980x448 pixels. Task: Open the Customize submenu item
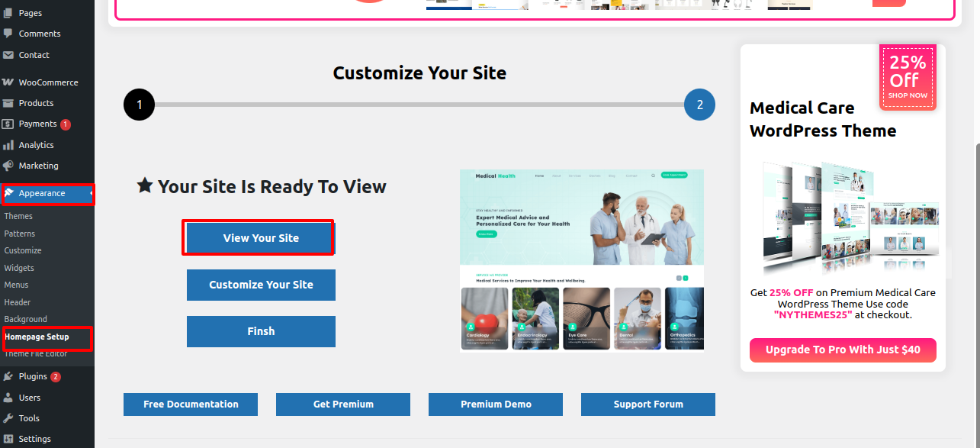pyautogui.click(x=23, y=250)
